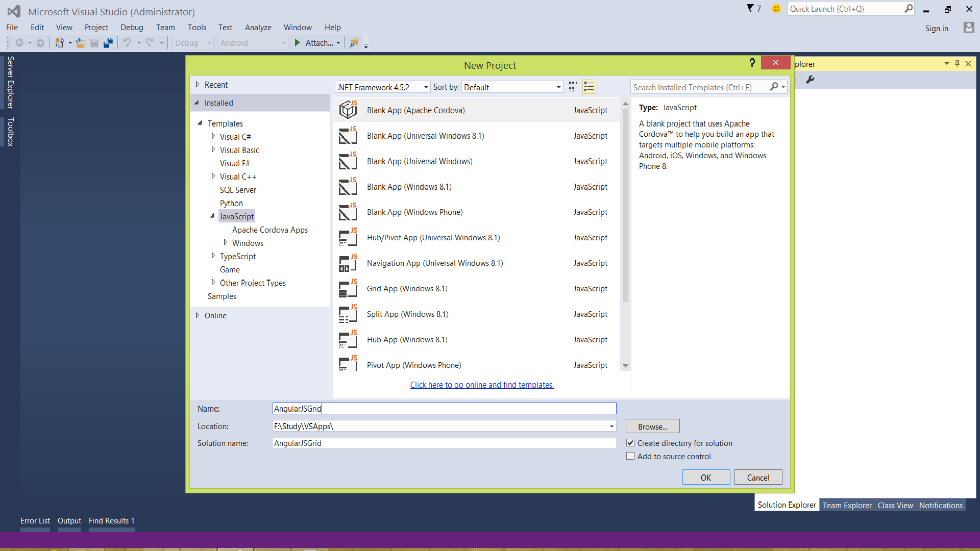This screenshot has width=980, height=551.
Task: Select Navigation App (Universal Windows 8.1) icon
Action: [348, 263]
